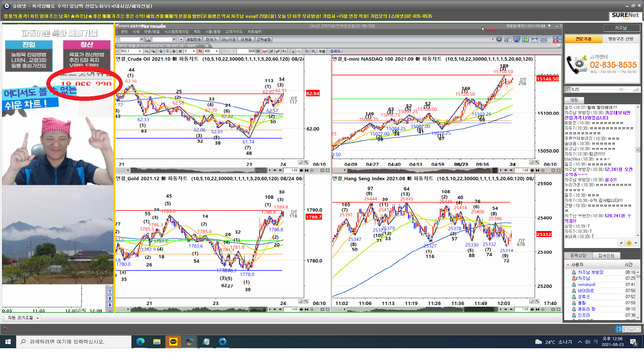Click the printer icon in toolbar
Viewport: 644px width, 362px height.
544,40
